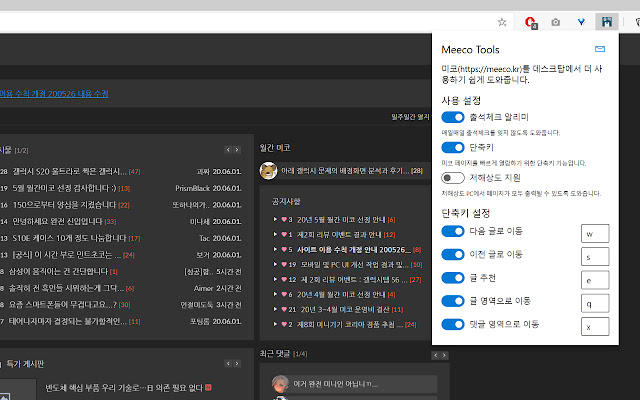Click the 특가 게시판 section title
640x400 pixels.
pos(25,364)
